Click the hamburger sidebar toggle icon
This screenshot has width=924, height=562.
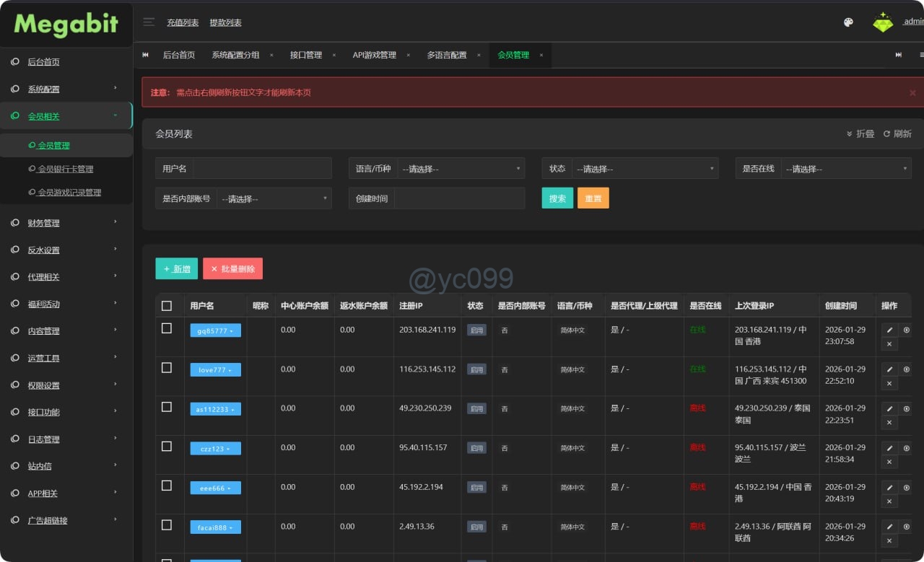(x=149, y=22)
